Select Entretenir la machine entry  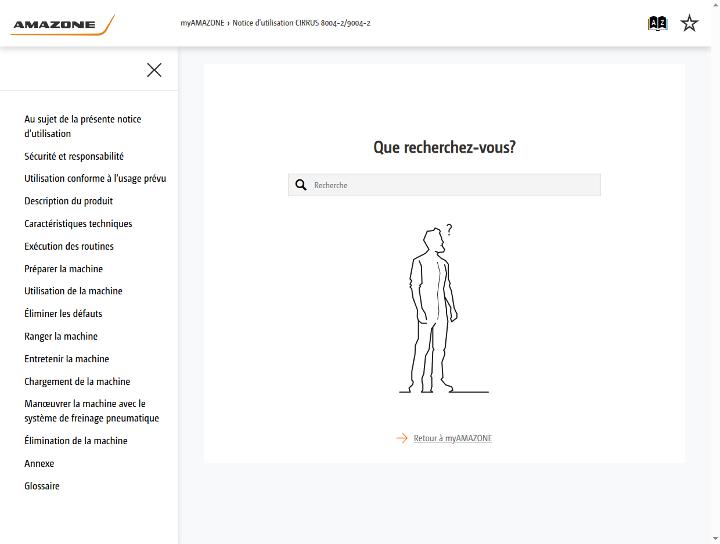[x=67, y=359]
